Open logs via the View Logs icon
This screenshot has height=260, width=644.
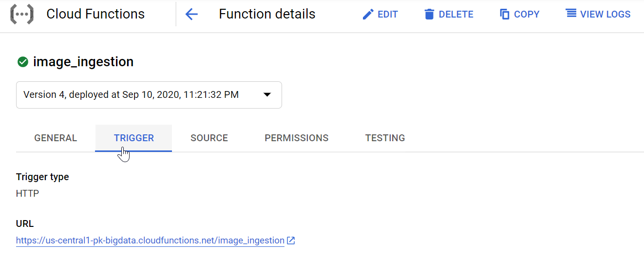(x=571, y=14)
